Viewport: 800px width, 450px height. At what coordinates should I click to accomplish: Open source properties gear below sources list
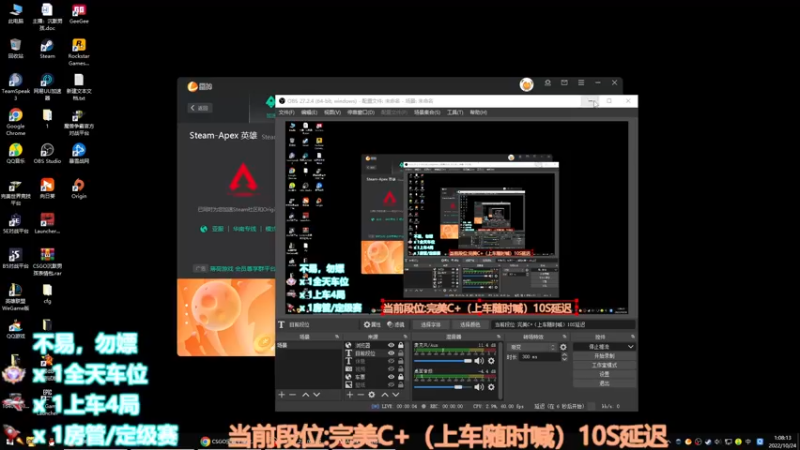tap(371, 395)
